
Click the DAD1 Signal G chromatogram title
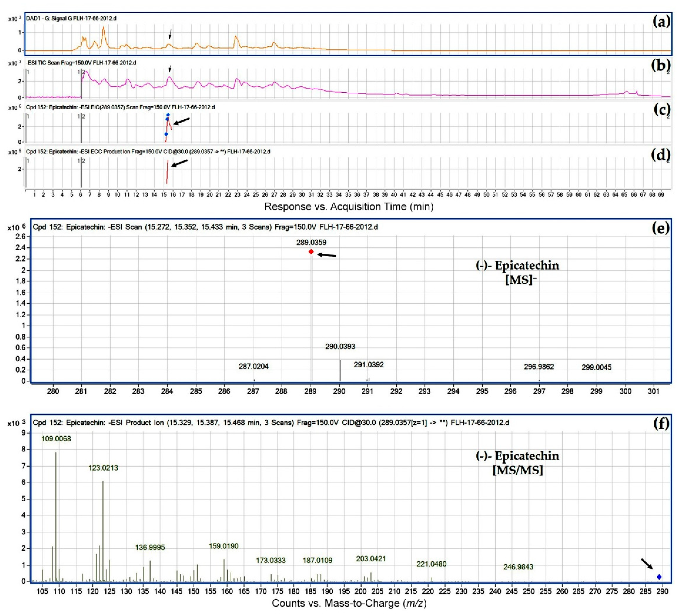coord(71,18)
